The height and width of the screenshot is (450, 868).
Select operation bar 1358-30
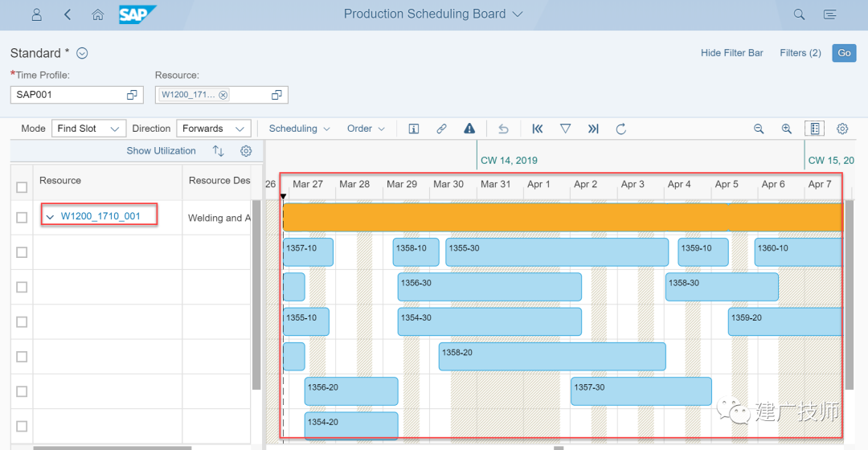pyautogui.click(x=722, y=287)
